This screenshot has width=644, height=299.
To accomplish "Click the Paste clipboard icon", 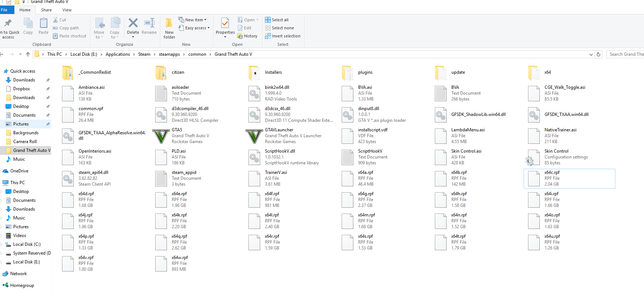I will tap(43, 23).
